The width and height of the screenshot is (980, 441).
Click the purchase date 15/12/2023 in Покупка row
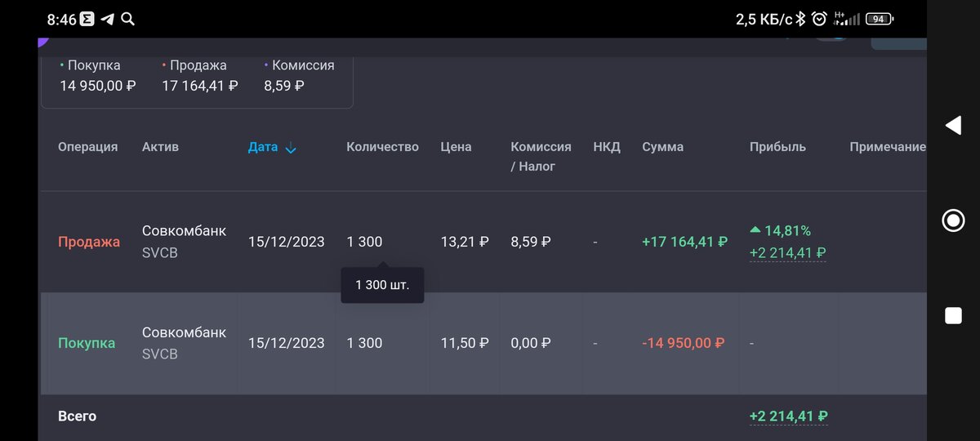(286, 343)
